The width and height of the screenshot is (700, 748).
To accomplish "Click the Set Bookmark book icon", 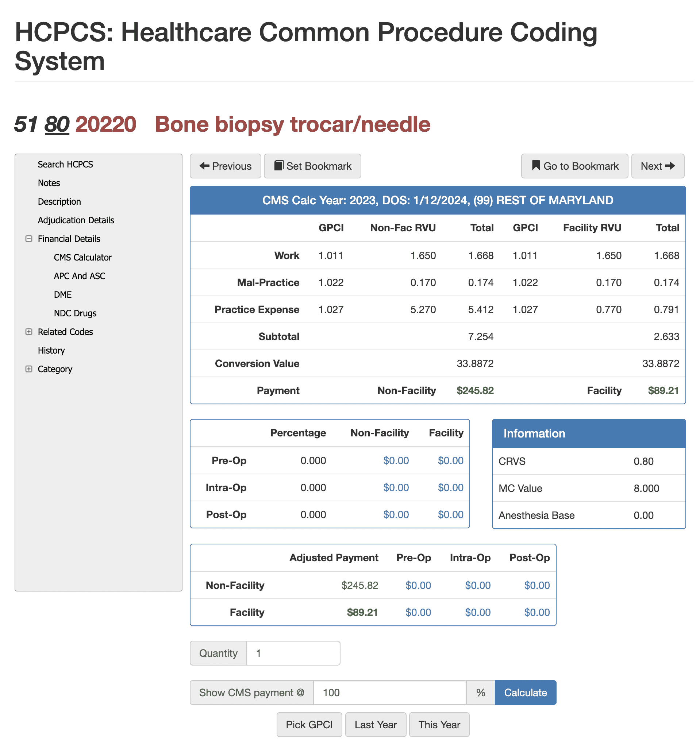I will tap(278, 166).
